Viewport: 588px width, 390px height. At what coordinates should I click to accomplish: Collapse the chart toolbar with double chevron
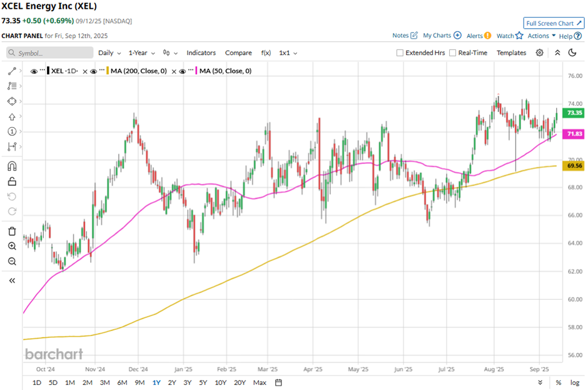pyautogui.click(x=557, y=53)
